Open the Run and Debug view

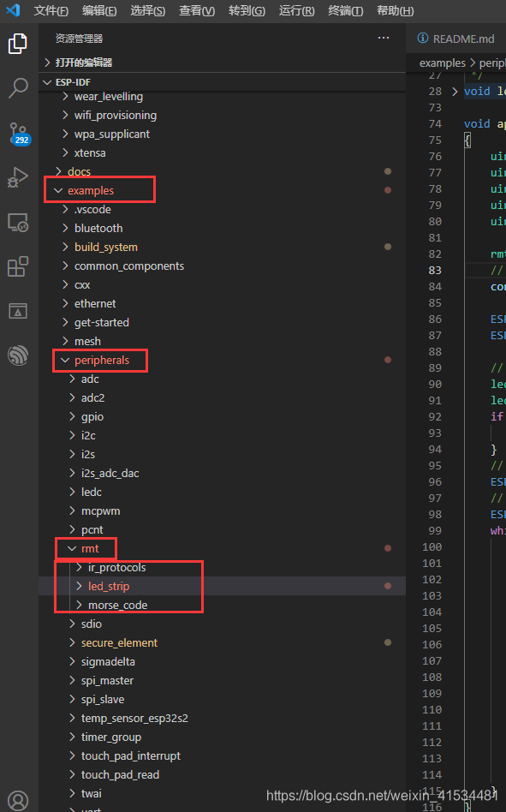[18, 177]
